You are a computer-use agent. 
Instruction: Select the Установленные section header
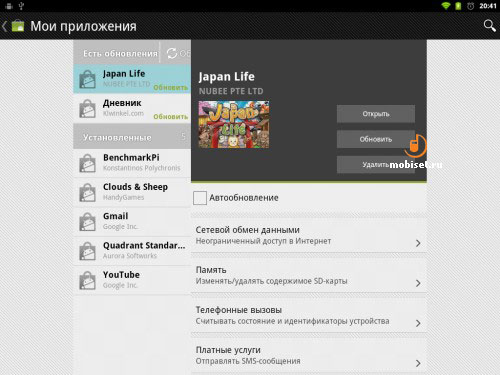132,137
